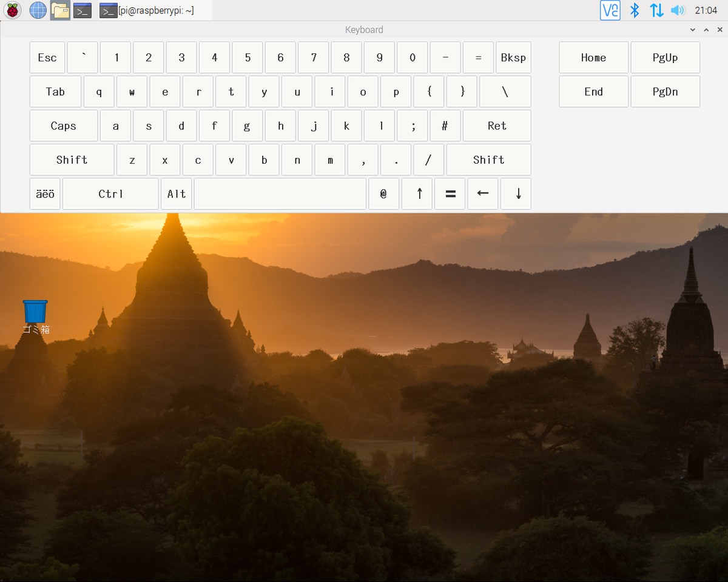
Task: Open the File Manager folder icon
Action: click(x=59, y=10)
